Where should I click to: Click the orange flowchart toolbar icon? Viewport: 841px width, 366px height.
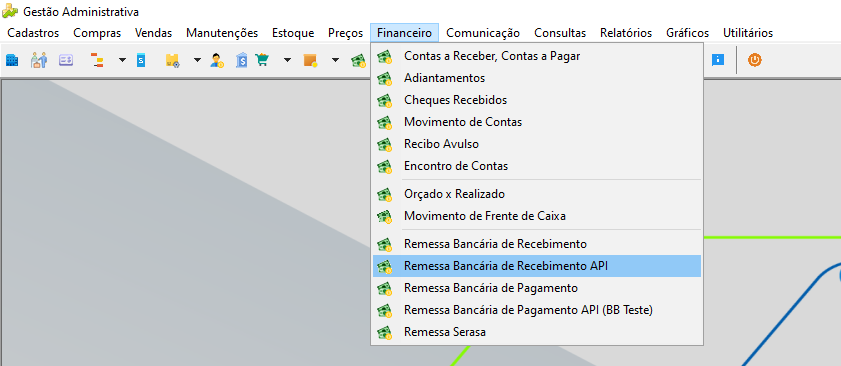[x=97, y=60]
